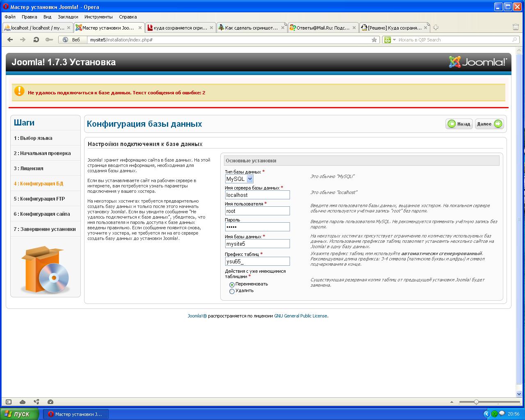Open the 'Тип базы данных' MySQL dropdown
Viewport: 525px width, 420px height.
239,179
